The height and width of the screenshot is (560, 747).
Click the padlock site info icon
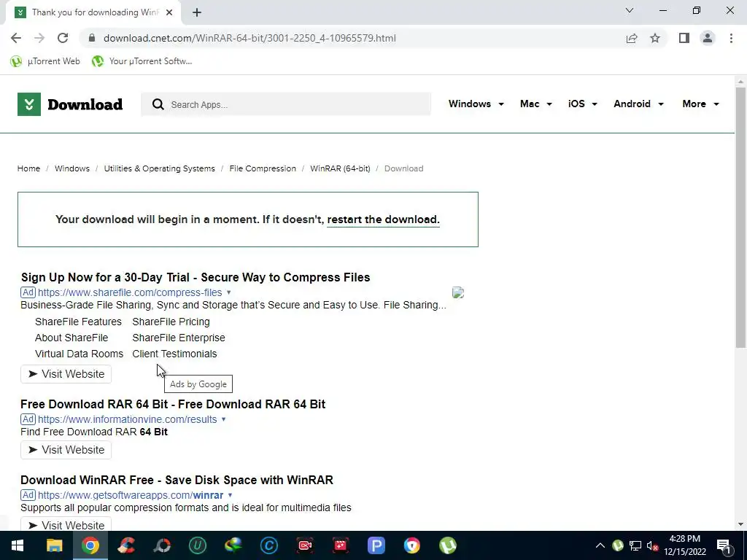[x=93, y=38]
